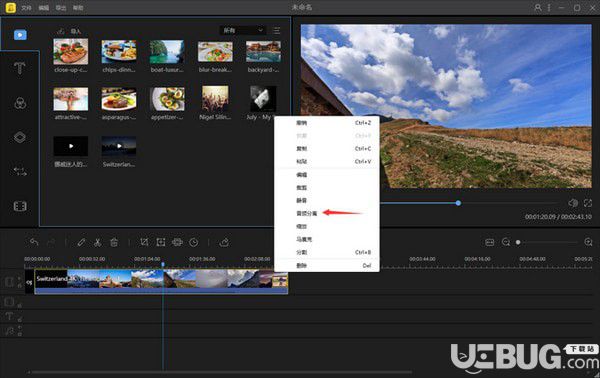
Task: Click the text track T icon
Action: pos(9,316)
